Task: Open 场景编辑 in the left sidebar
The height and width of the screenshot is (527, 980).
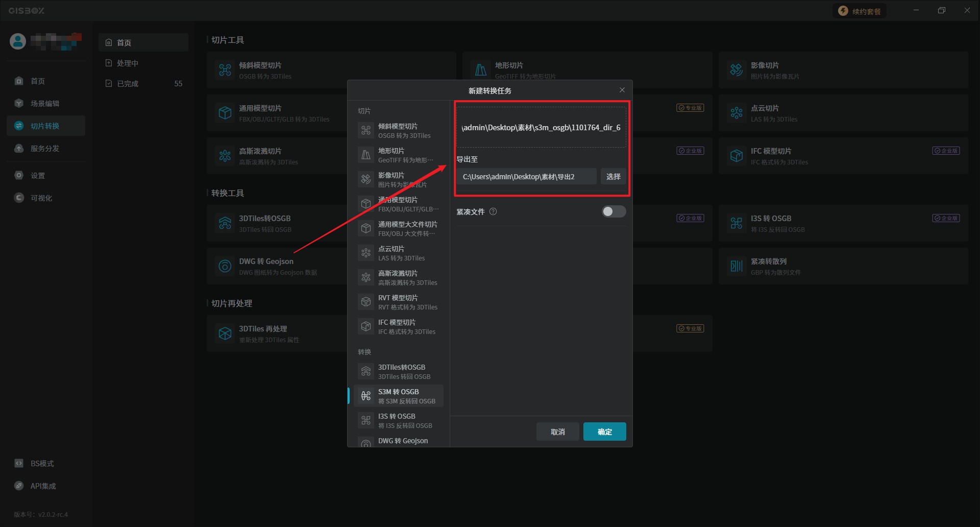Action: [45, 104]
